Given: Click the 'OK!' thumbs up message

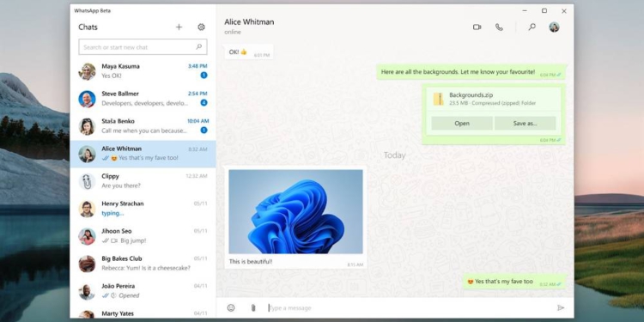Looking at the screenshot, I should 249,52.
